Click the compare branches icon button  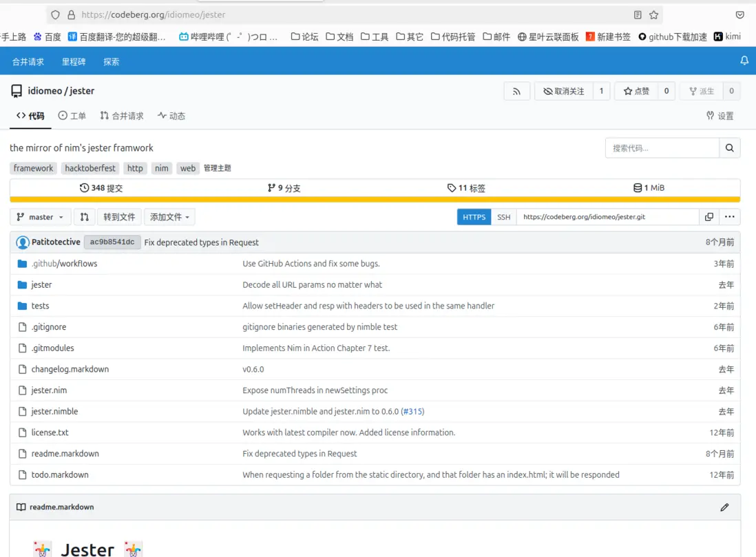pos(85,217)
